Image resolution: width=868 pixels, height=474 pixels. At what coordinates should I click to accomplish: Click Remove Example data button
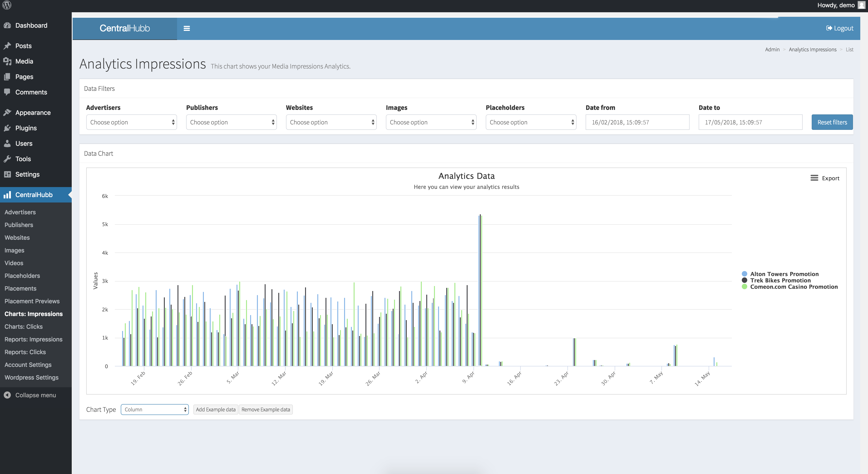pyautogui.click(x=266, y=410)
